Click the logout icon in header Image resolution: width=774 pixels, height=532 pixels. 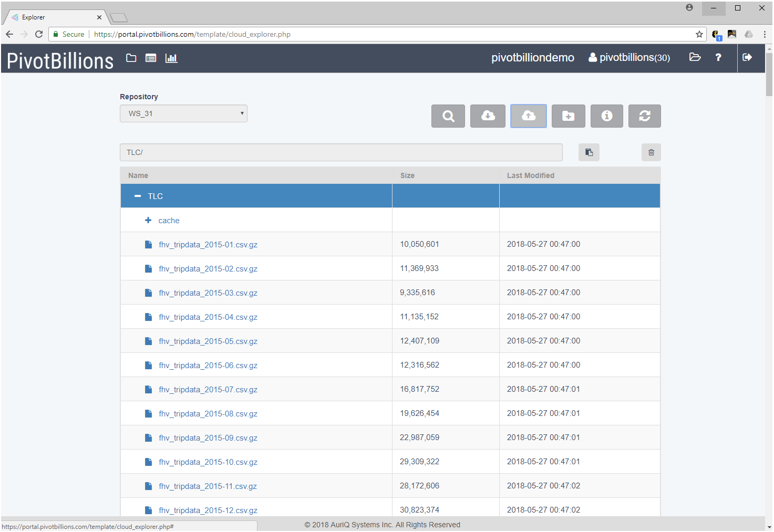pyautogui.click(x=747, y=57)
